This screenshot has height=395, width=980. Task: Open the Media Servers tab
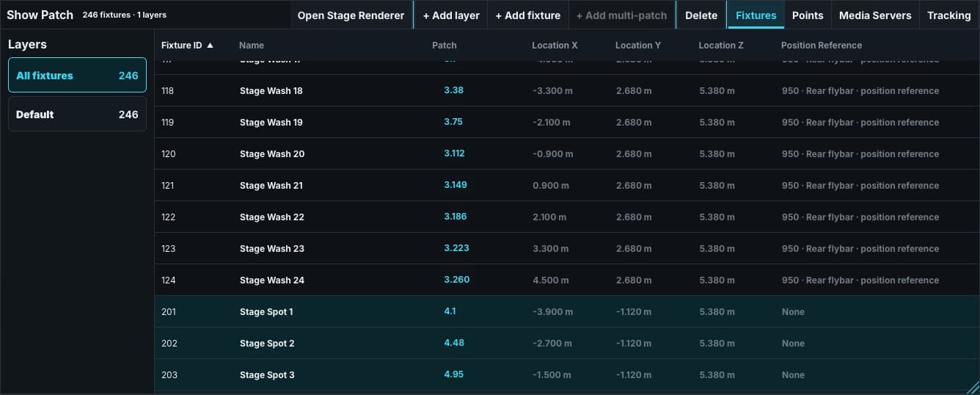(875, 15)
